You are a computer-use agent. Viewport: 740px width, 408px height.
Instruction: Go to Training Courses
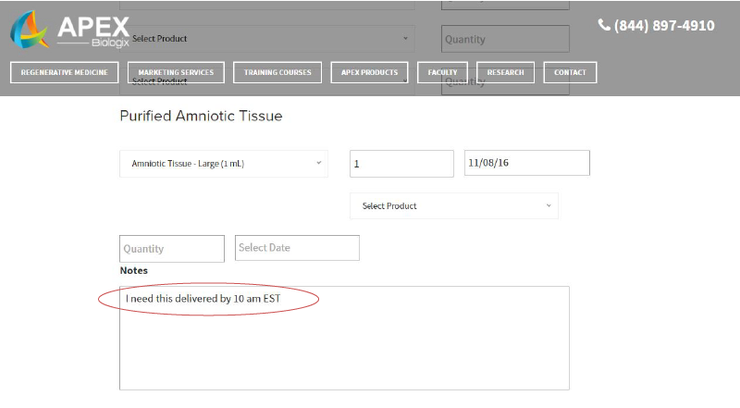278,73
